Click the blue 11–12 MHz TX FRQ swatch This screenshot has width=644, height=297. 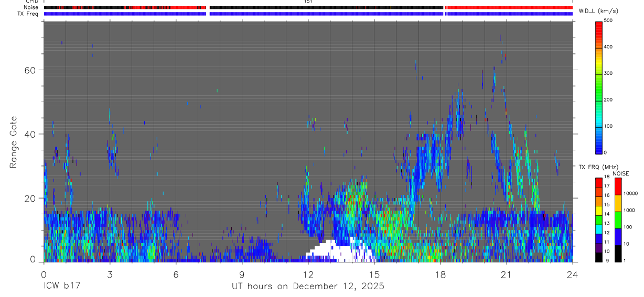click(x=598, y=239)
